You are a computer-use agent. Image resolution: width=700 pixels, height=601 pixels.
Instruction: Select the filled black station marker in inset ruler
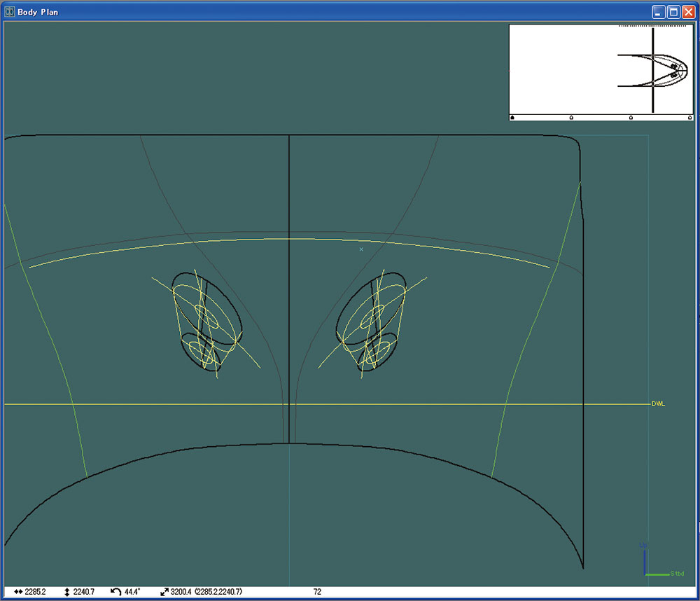[x=512, y=118]
